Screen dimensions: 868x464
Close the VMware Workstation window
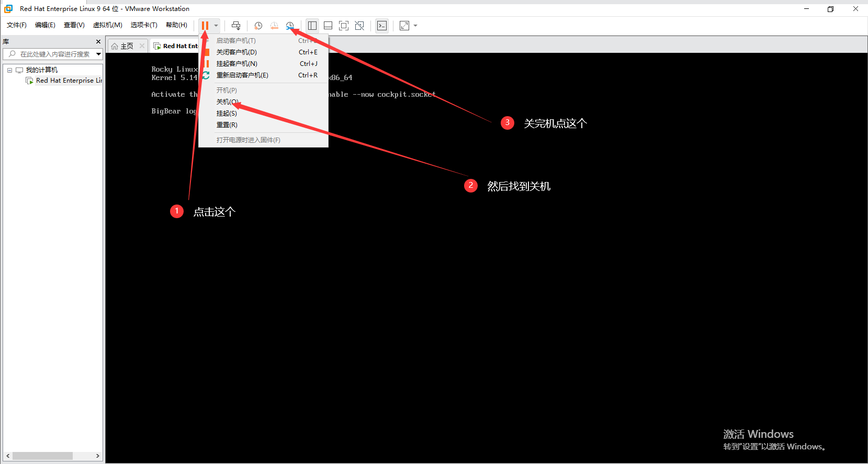(x=855, y=9)
